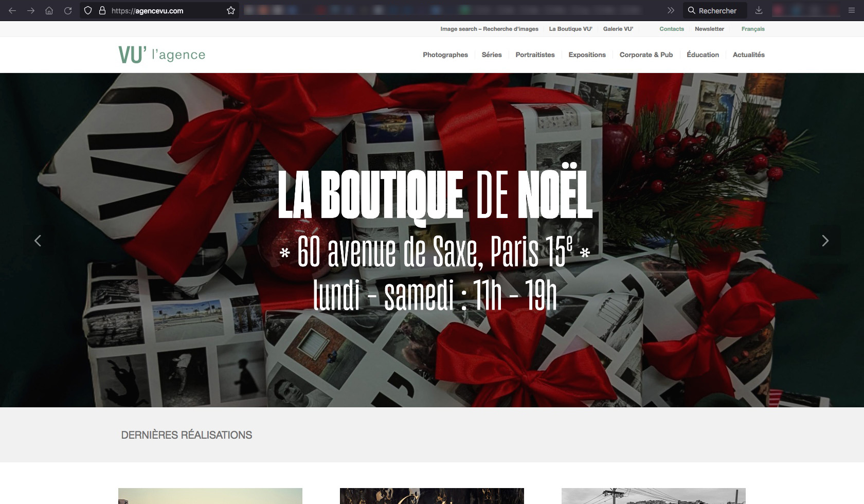Expand hidden toolbar items with double chevron
Viewport: 864px width, 504px height.
pyautogui.click(x=671, y=10)
